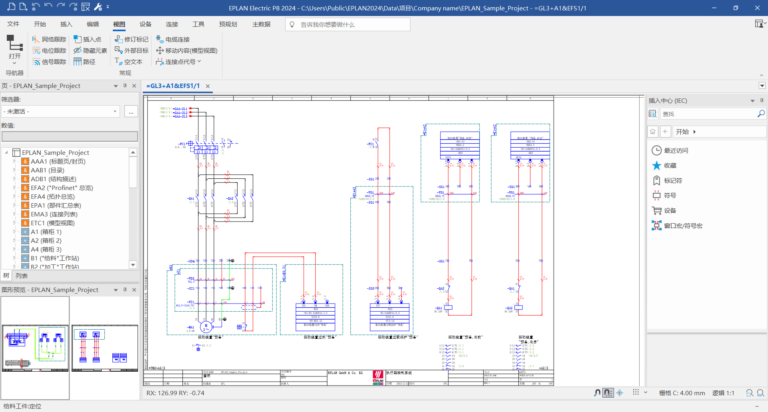This screenshot has height=412, width=768.
Task: Select B1 ("给料"工作站) tree item
Action: tap(54, 258)
